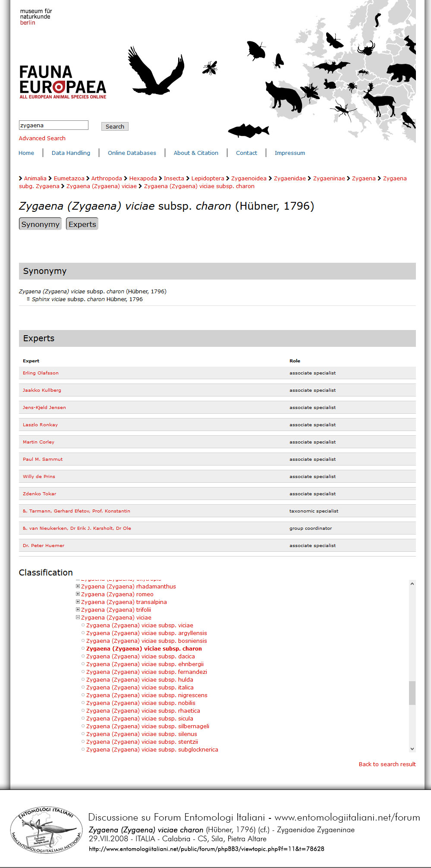This screenshot has height=868, width=431.
Task: Expand the Zygaena rhadamanthus tree node
Action: tap(78, 586)
